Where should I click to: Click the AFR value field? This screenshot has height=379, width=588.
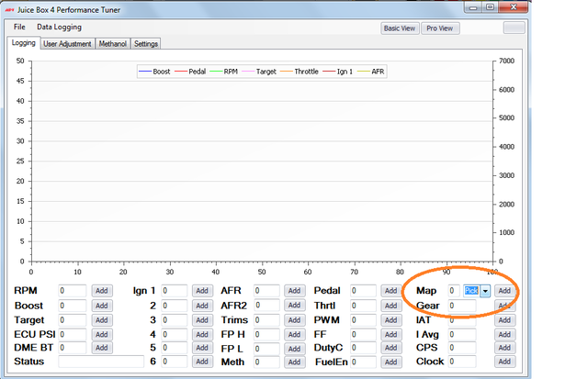point(266,291)
